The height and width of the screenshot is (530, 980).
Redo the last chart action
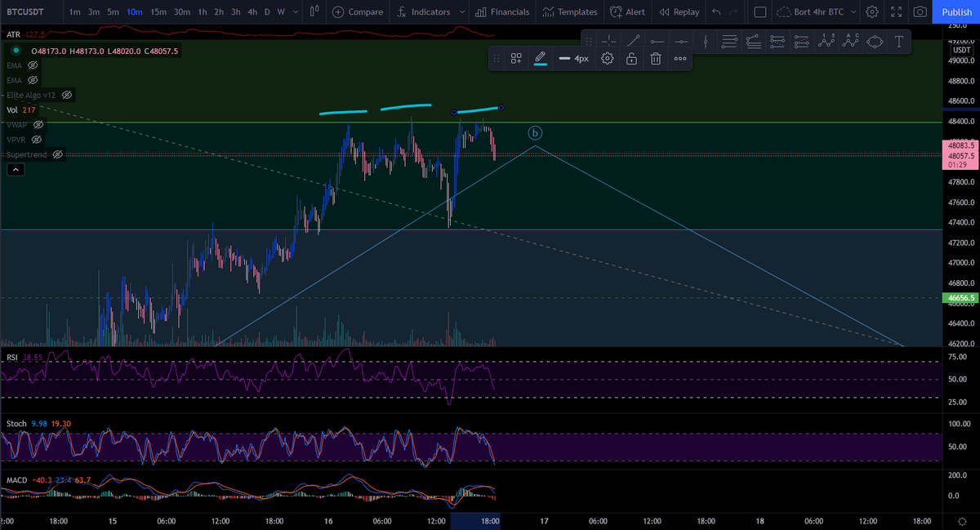pyautogui.click(x=733, y=11)
